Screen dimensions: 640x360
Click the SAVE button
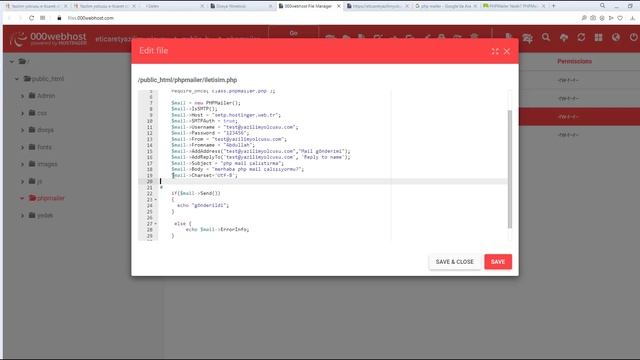498,262
